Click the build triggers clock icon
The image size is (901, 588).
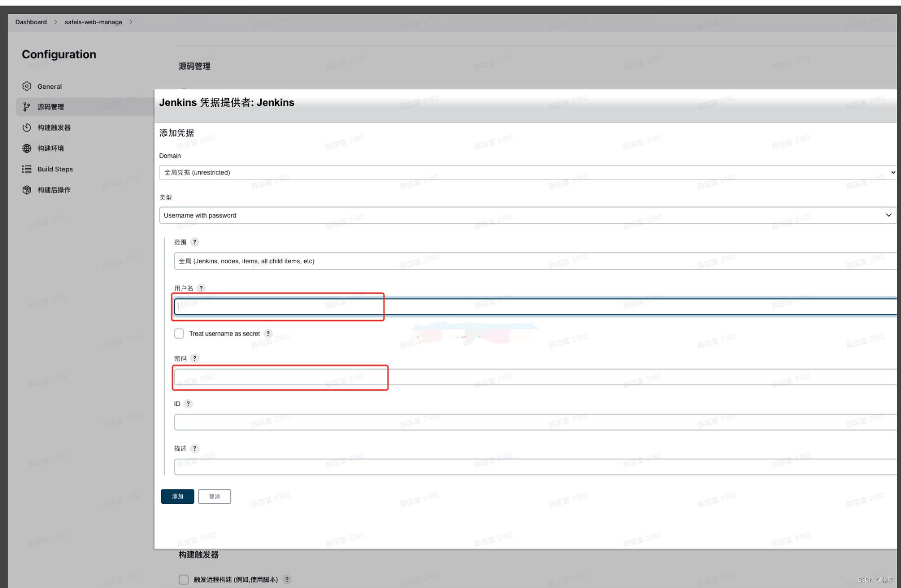(27, 128)
